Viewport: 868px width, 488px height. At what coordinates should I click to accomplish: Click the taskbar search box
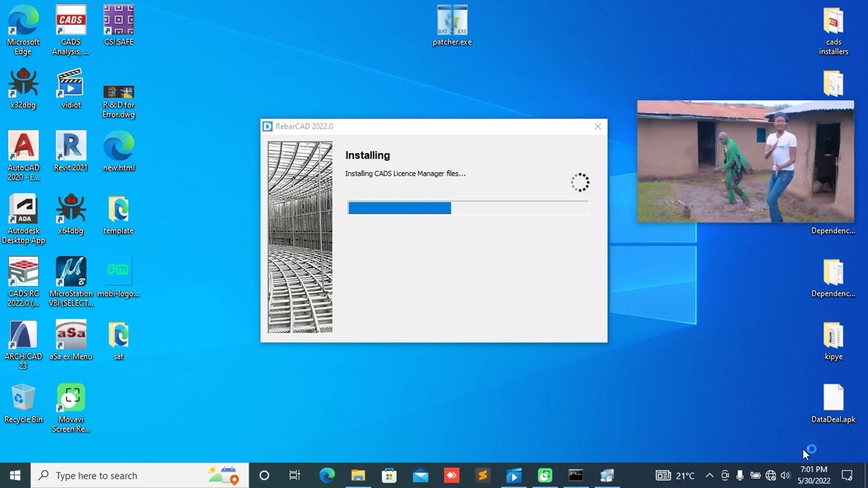coord(140,475)
